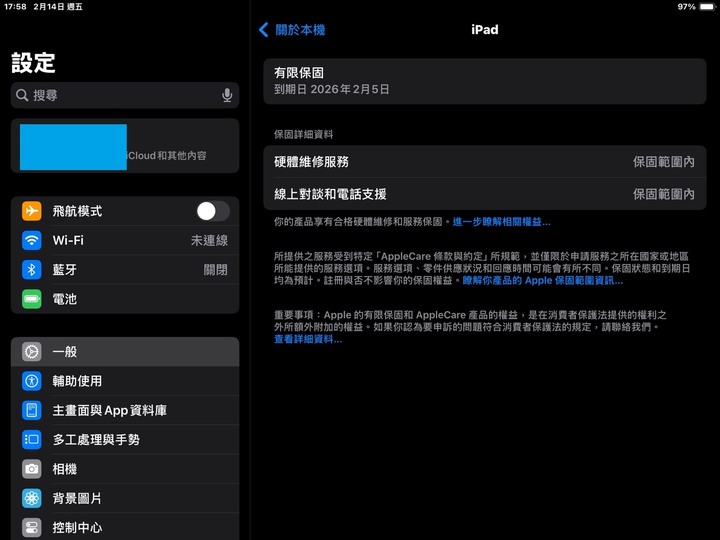Tap the 輔助使用 accessibility icon
Viewport: 720px width, 540px height.
click(32, 381)
